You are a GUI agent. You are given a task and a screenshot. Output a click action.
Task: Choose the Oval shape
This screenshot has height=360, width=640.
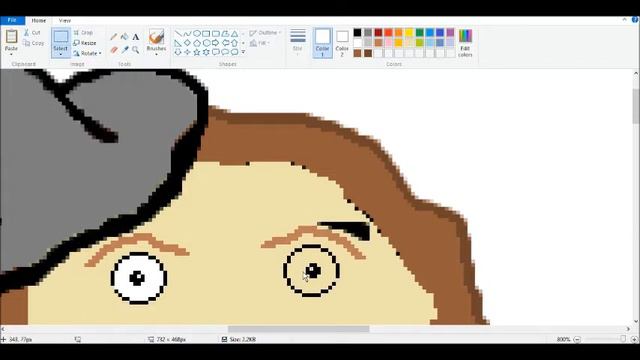coord(197,33)
